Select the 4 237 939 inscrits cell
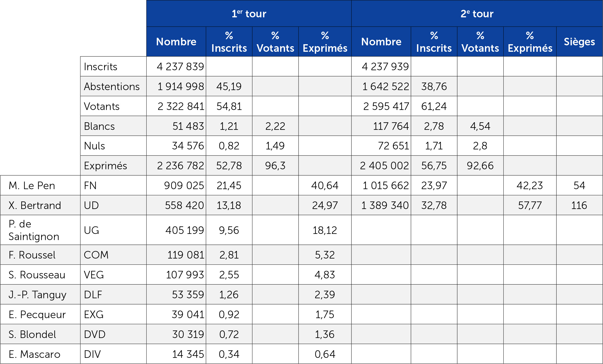The height and width of the screenshot is (364, 603). click(381, 66)
